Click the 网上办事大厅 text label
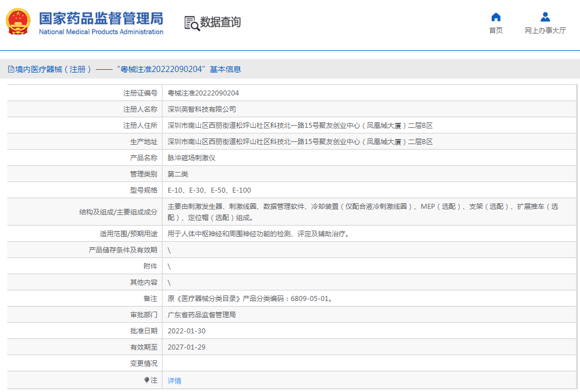 [x=545, y=30]
